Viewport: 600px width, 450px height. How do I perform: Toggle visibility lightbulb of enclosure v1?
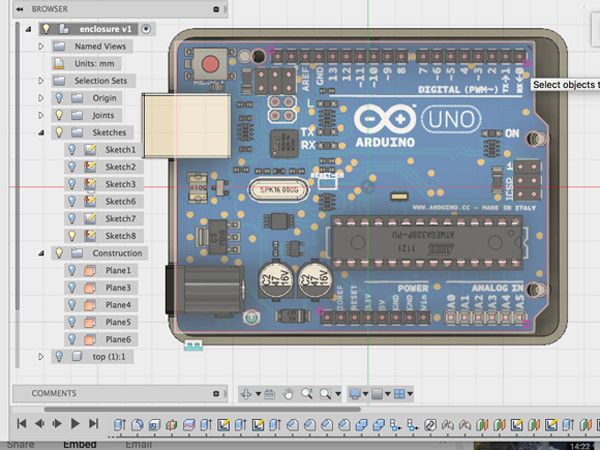point(46,29)
